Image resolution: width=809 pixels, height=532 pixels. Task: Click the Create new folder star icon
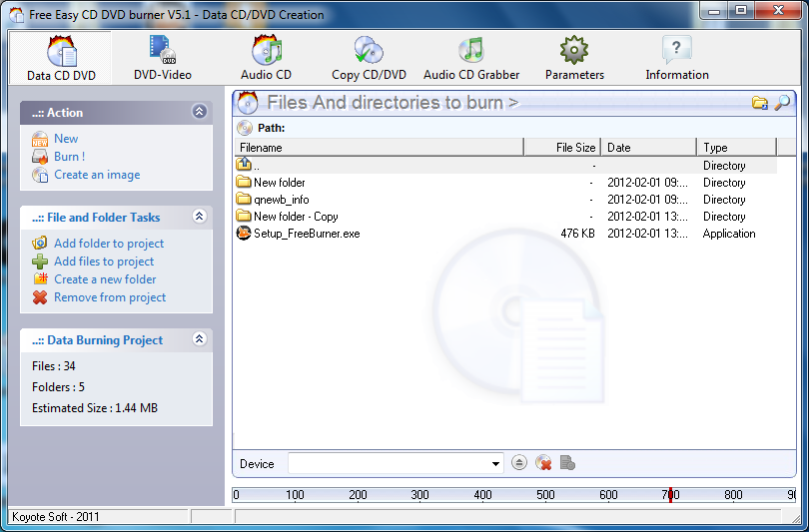click(x=40, y=278)
